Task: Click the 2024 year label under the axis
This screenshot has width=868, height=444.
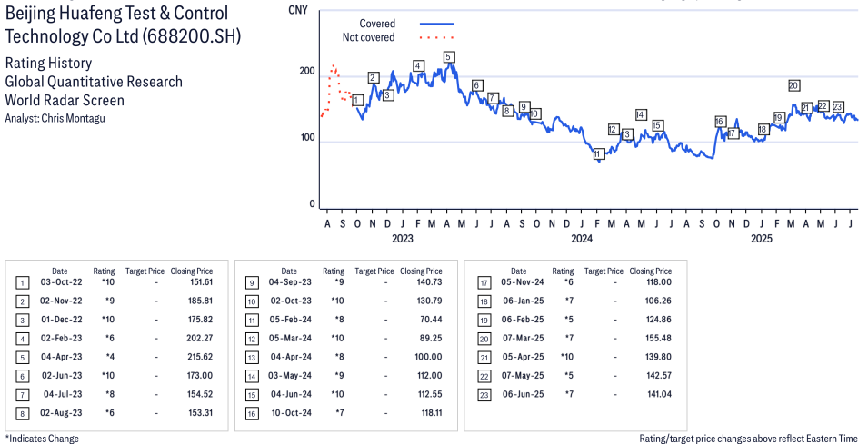Action: [582, 239]
